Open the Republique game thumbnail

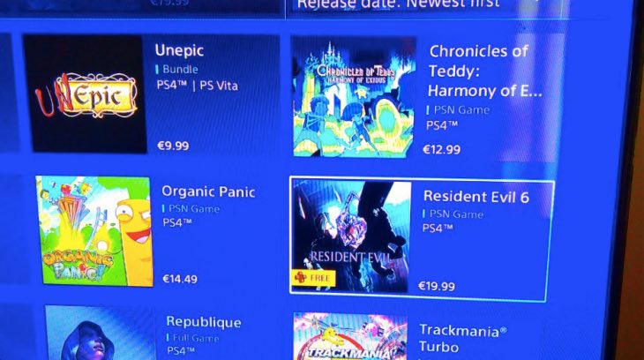click(100, 333)
